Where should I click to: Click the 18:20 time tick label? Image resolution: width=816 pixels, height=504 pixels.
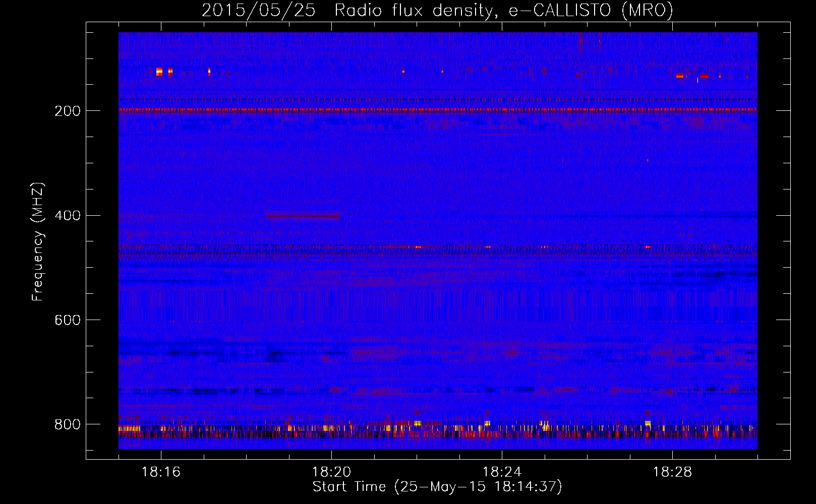coord(332,472)
